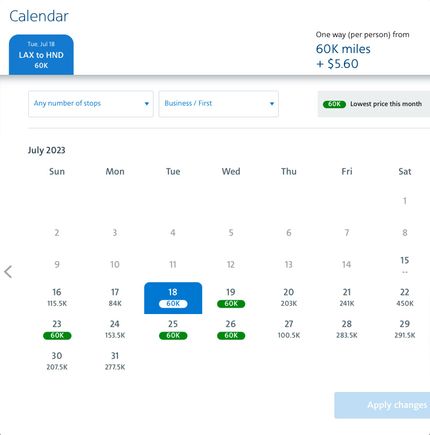Image resolution: width=430 pixels, height=435 pixels.
Task: Select the LAX to HND trip tab
Action: pos(41,55)
